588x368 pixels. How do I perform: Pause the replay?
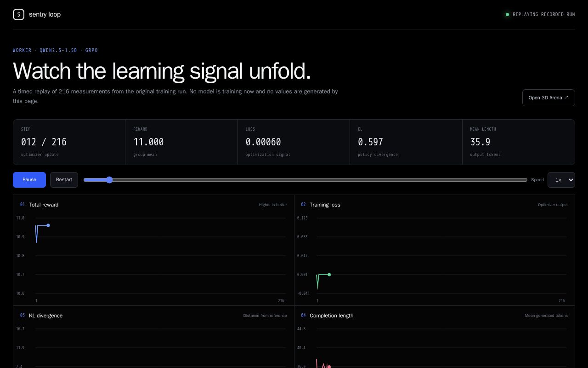tap(29, 180)
